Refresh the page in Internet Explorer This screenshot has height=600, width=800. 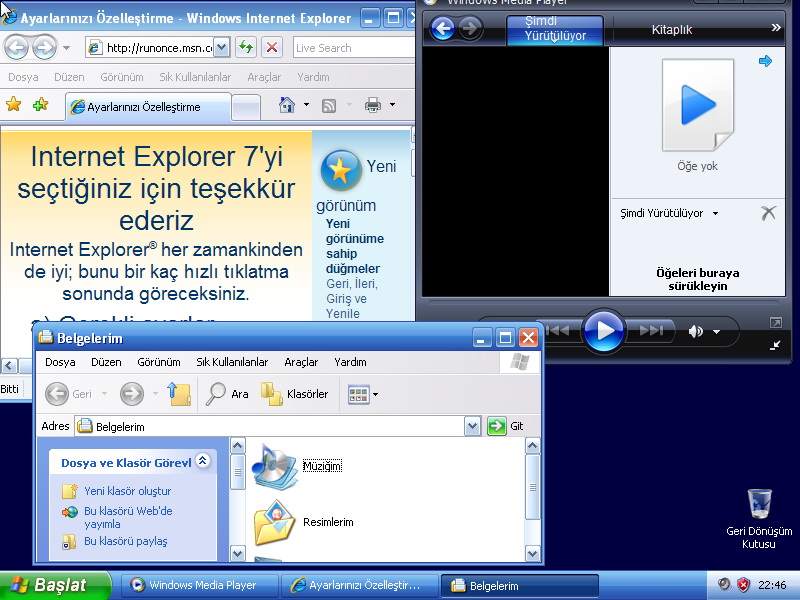[x=246, y=48]
